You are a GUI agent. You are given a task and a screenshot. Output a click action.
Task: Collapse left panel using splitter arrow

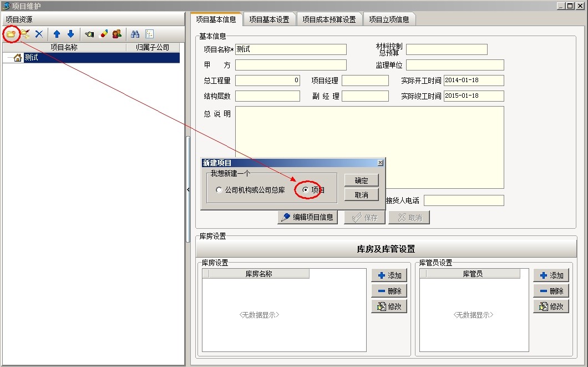(x=188, y=190)
